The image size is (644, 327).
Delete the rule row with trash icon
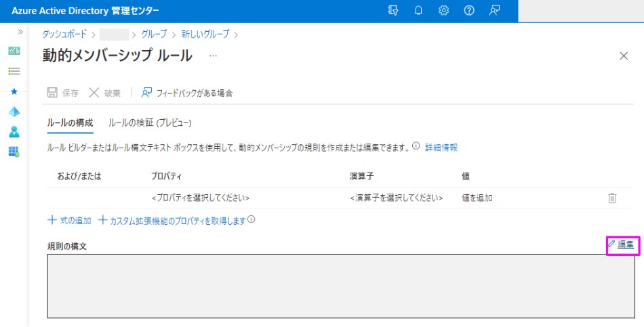click(x=612, y=198)
